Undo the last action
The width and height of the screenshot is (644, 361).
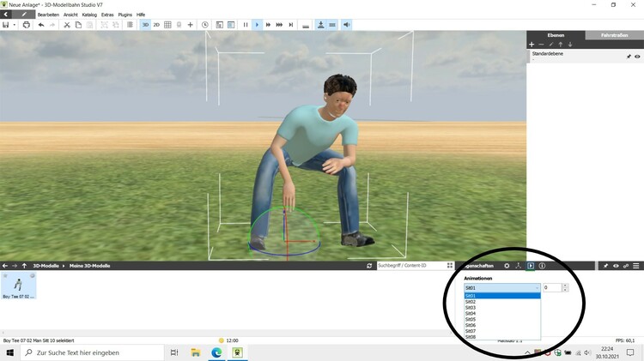(x=41, y=25)
